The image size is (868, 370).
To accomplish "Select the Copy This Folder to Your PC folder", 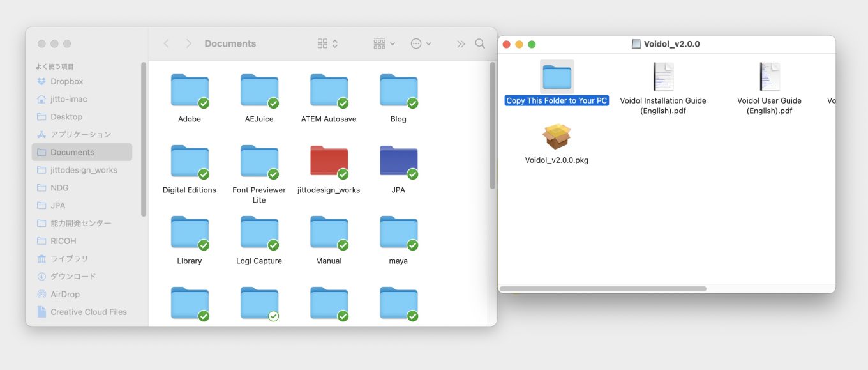I will (557, 77).
